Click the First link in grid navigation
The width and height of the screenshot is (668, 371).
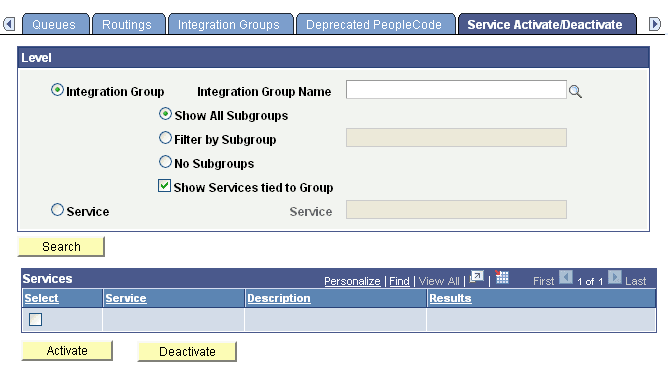pos(544,281)
